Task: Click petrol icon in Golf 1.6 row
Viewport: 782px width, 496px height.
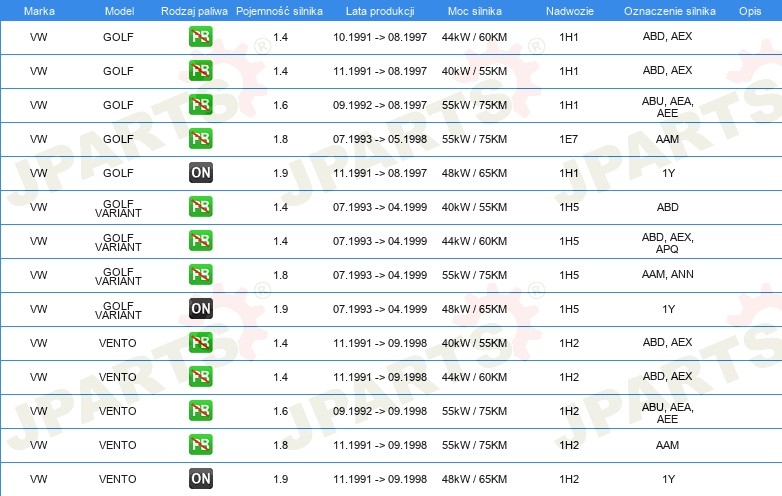Action: point(200,105)
